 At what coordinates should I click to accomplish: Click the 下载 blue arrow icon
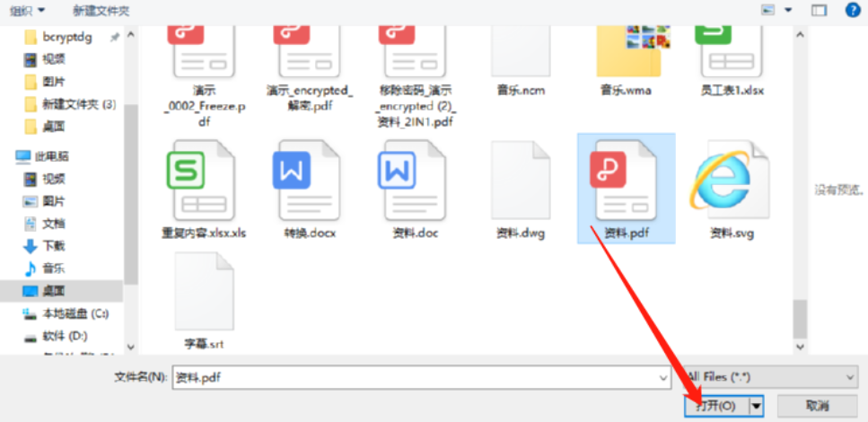pyautogui.click(x=30, y=246)
